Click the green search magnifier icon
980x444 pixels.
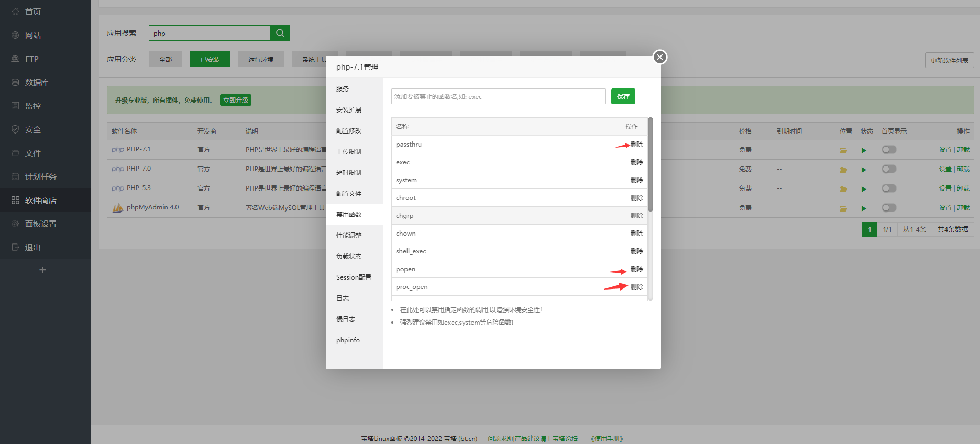(x=280, y=33)
